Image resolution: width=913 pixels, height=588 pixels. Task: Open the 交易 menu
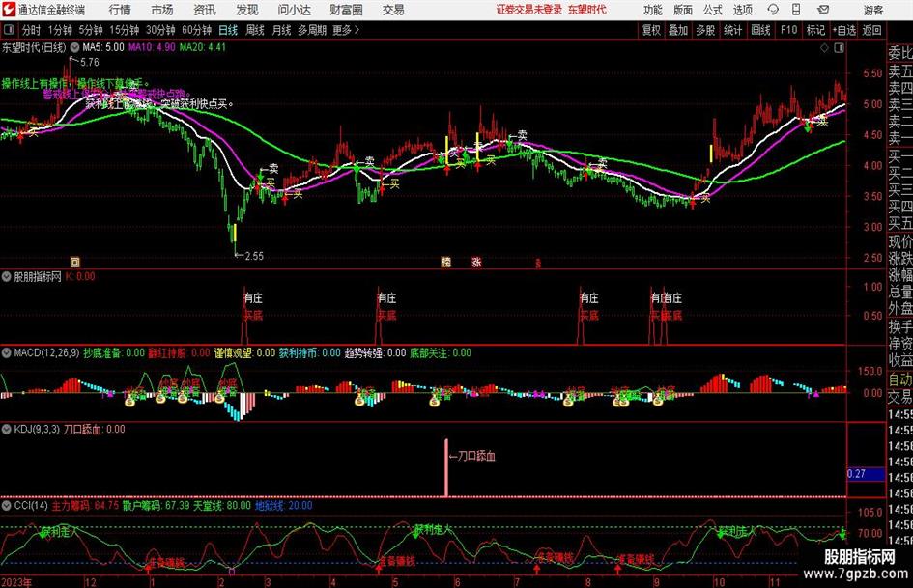tap(393, 10)
